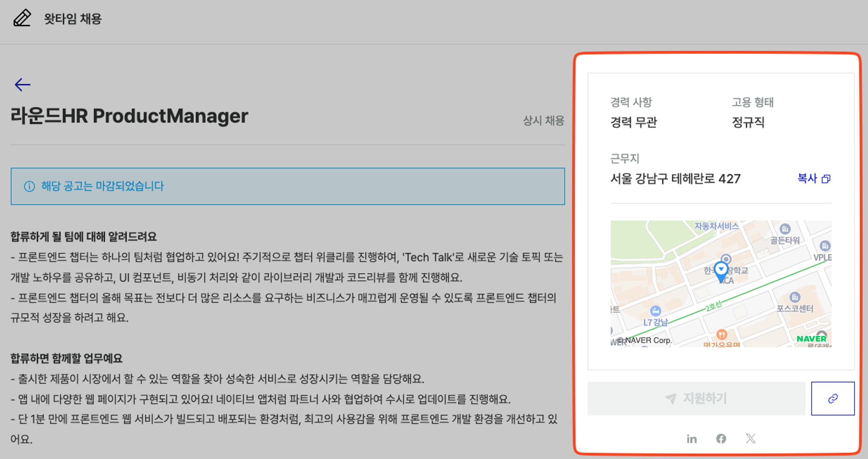Click the orange restaurant marker on map
Screen dimensions: 868x459
pyautogui.click(x=721, y=334)
